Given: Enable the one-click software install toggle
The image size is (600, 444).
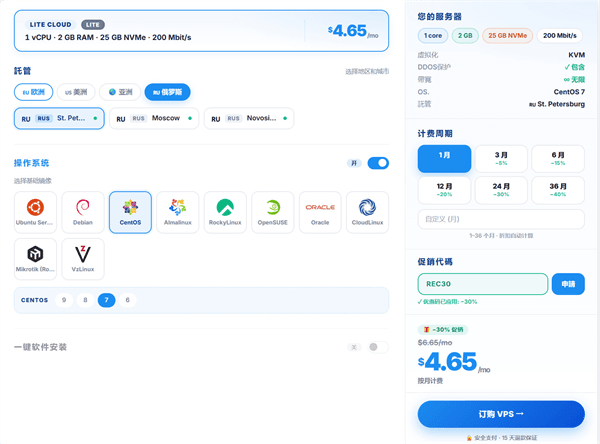Looking at the screenshot, I should (378, 347).
